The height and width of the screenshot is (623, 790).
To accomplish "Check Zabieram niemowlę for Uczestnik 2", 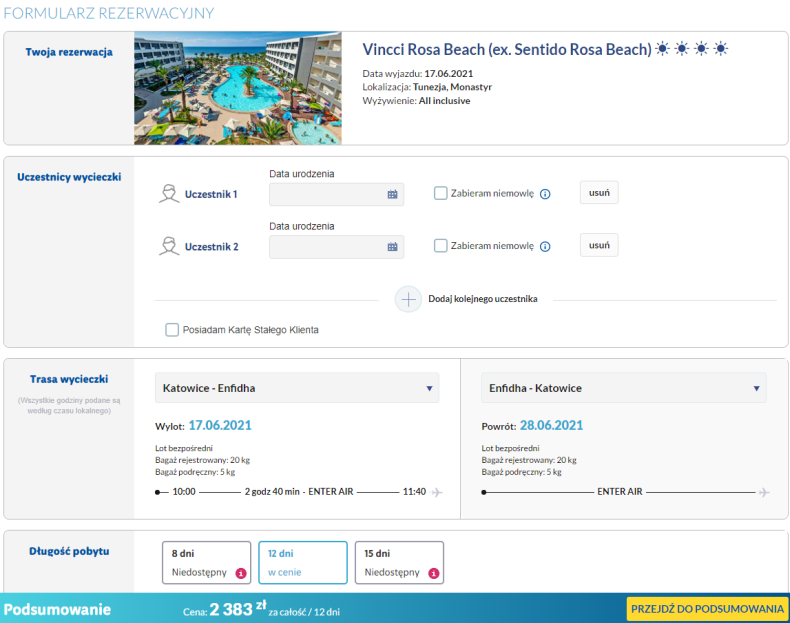I will click(440, 246).
